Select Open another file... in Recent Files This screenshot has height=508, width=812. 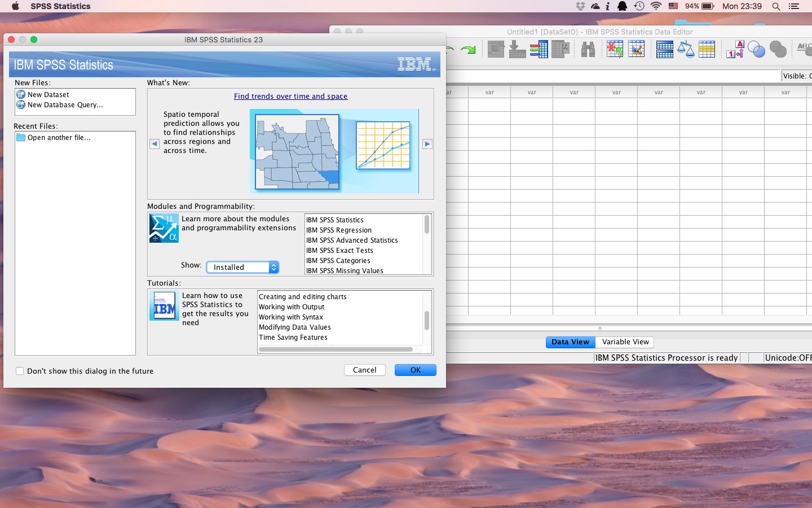point(59,138)
